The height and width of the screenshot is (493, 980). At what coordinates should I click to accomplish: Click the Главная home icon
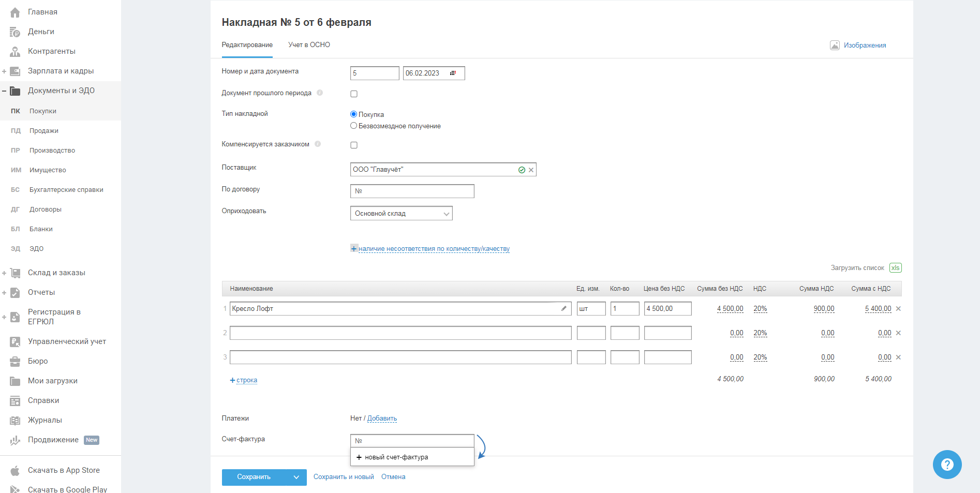pos(15,12)
